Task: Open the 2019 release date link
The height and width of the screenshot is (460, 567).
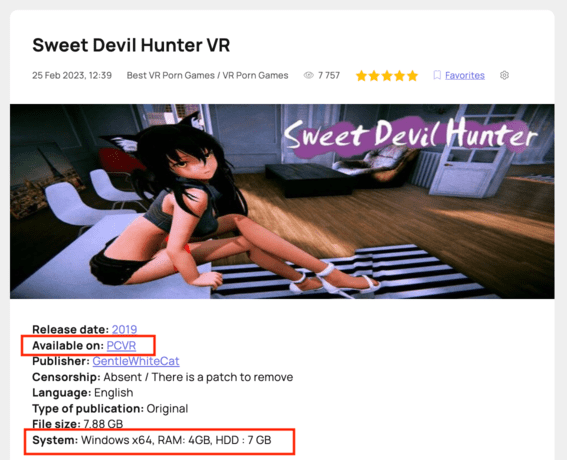Action: tap(124, 329)
